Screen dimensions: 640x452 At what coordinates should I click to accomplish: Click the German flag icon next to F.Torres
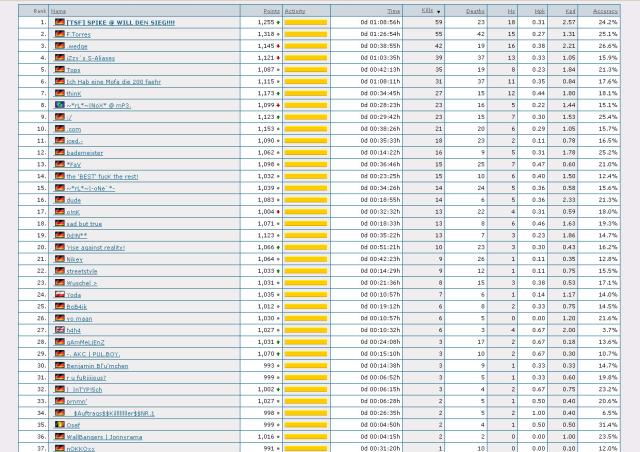point(58,33)
